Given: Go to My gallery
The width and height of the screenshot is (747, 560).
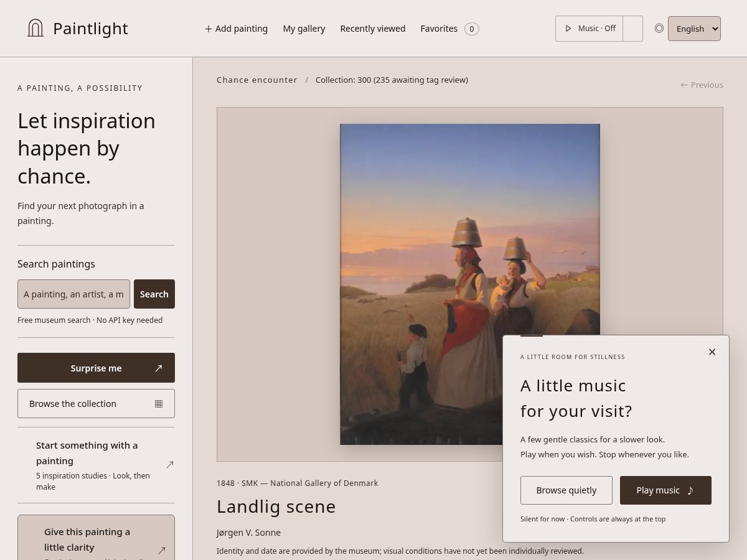Looking at the screenshot, I should 304,29.
